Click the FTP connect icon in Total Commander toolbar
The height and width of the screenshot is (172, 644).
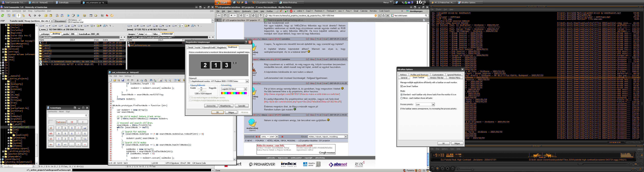click(57, 15)
